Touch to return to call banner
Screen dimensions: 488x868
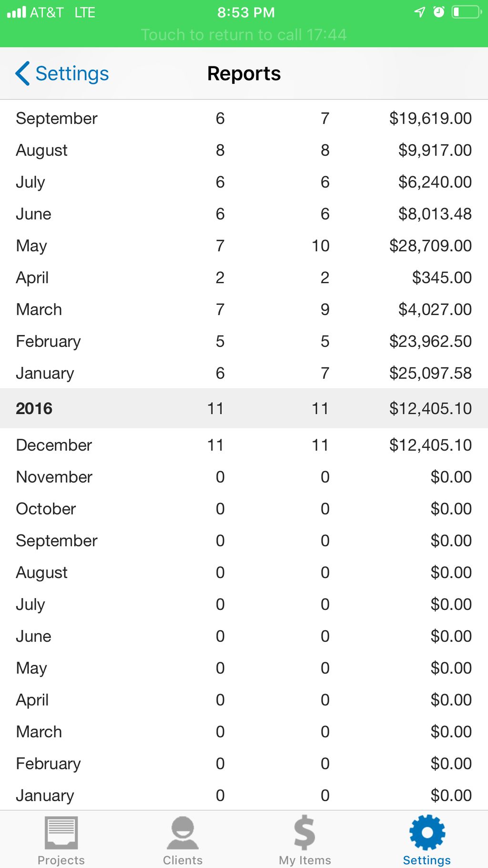244,35
